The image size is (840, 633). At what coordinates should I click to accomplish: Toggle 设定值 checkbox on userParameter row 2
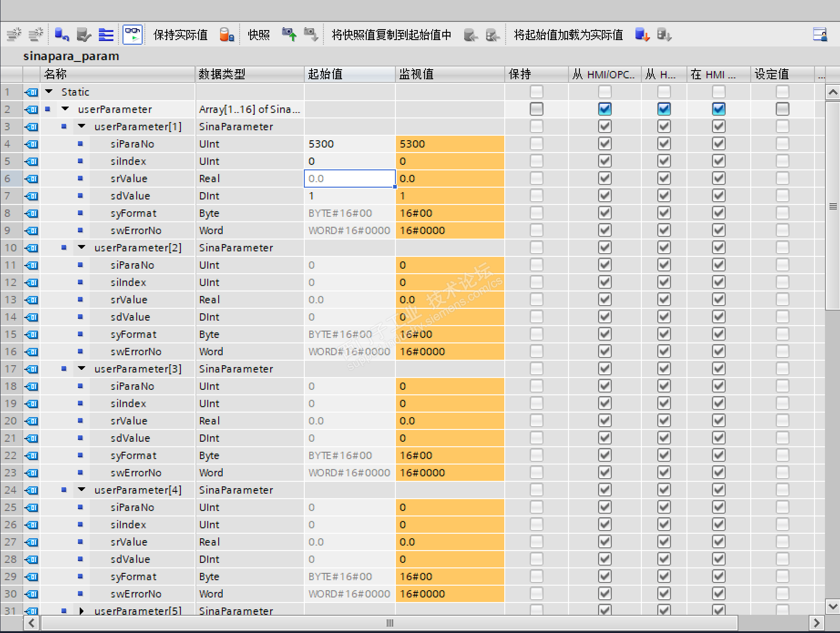(783, 109)
